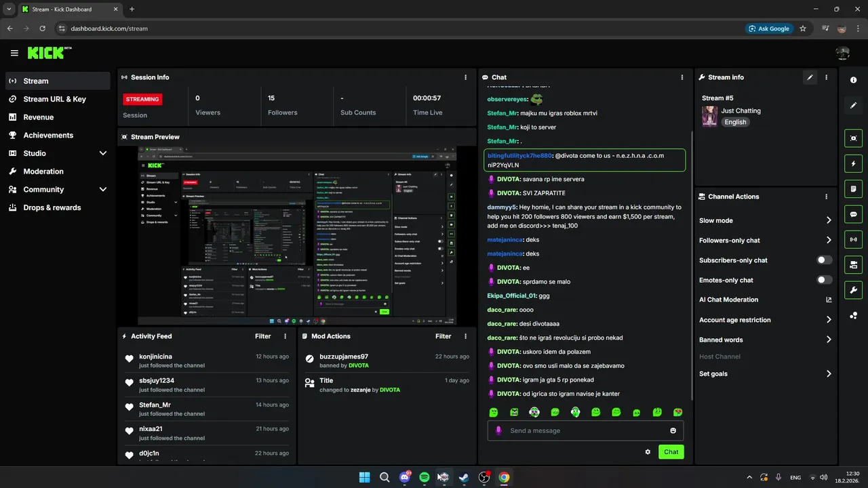868x488 pixels.
Task: Click the browser address bar
Action: (x=400, y=28)
